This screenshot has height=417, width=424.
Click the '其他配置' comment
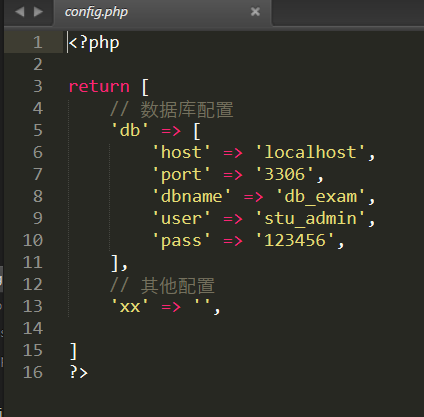162,286
